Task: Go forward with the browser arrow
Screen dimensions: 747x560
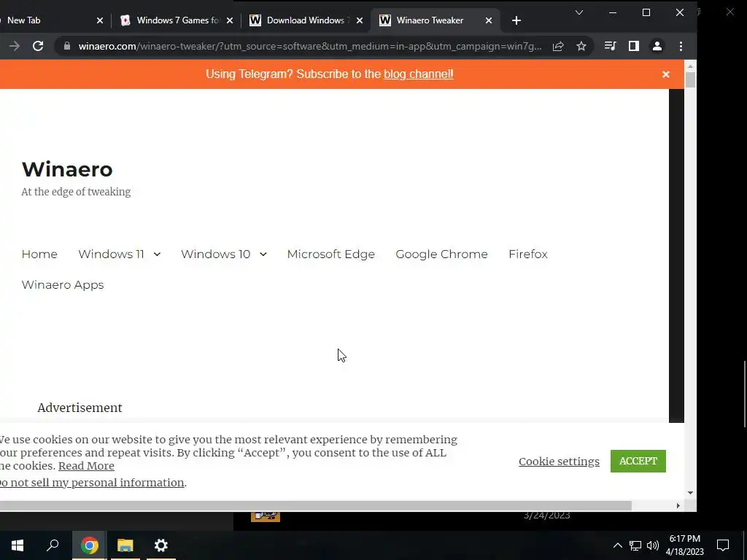Action: coord(15,46)
